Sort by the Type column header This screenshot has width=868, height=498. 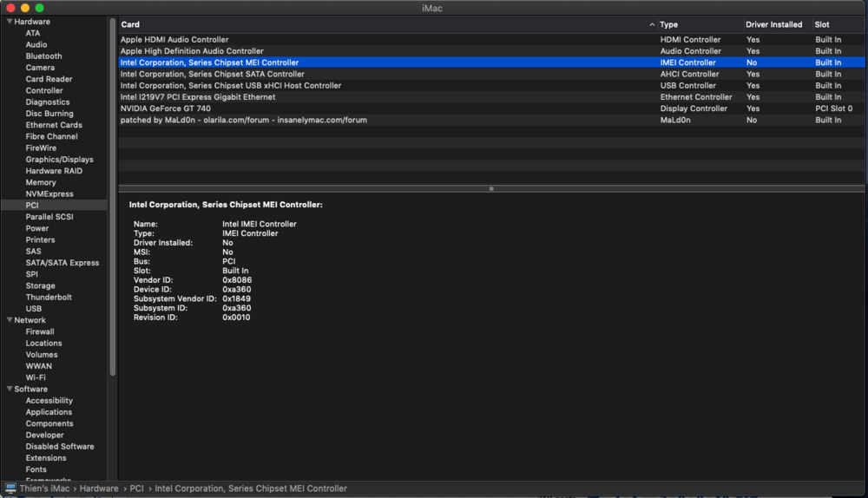pos(694,25)
